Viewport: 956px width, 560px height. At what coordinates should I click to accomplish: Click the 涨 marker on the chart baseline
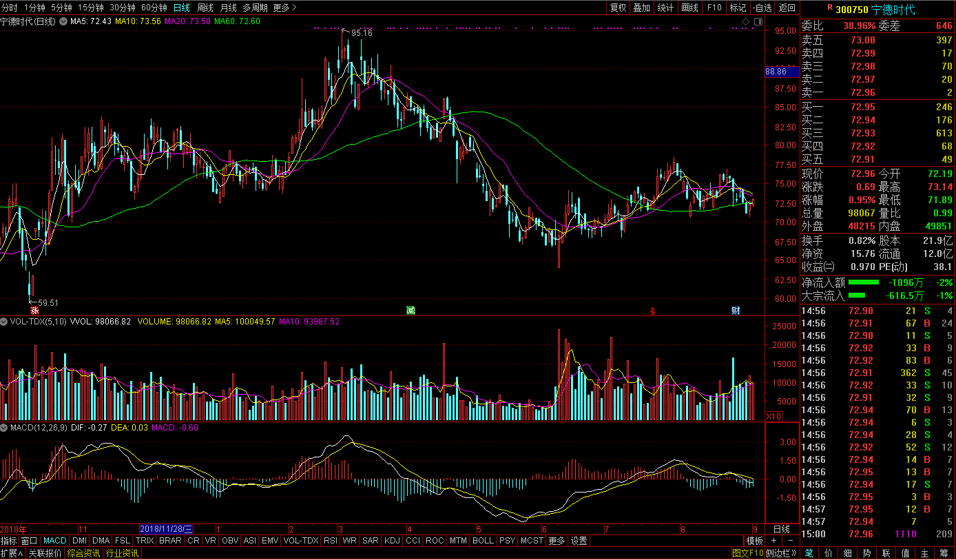click(x=34, y=311)
